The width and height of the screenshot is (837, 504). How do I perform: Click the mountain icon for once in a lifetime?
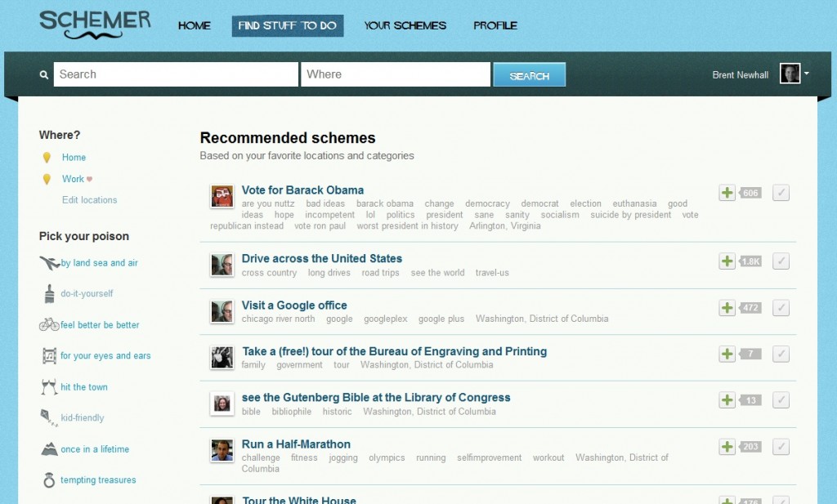(49, 449)
